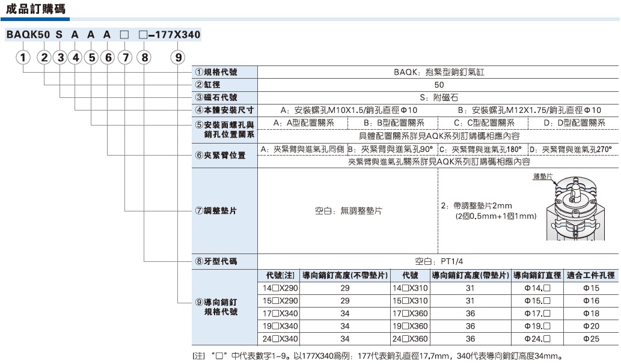Click the 15□X290 code cell

pos(280,301)
